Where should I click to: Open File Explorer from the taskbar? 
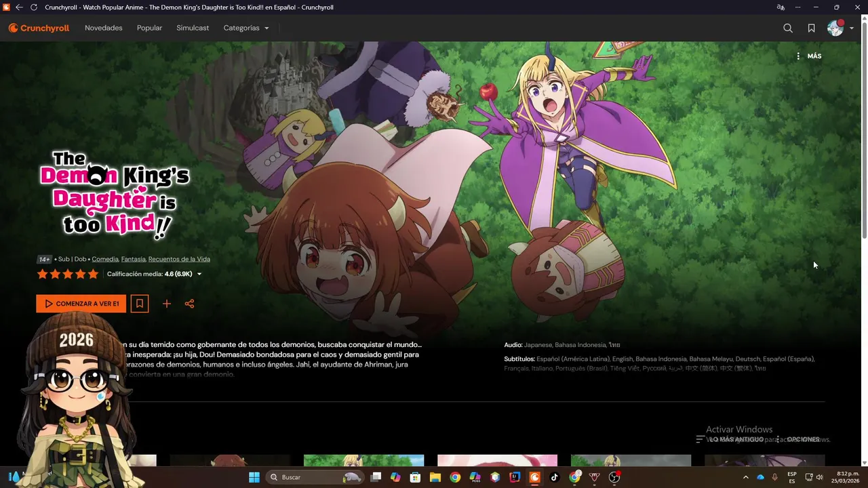[435, 477]
